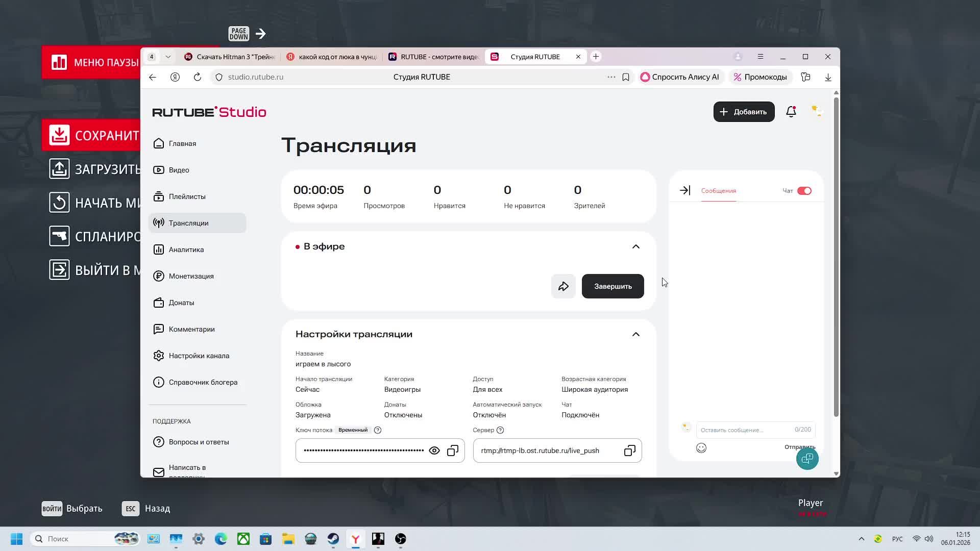This screenshot has width=980, height=551.
Task: Open the browser tab list dropdown arrow
Action: tap(168, 57)
